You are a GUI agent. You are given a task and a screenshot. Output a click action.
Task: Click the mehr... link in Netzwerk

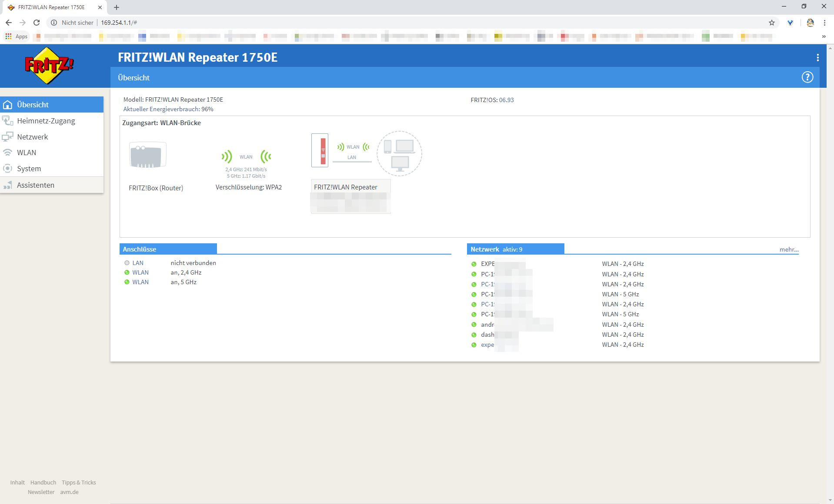tap(789, 249)
